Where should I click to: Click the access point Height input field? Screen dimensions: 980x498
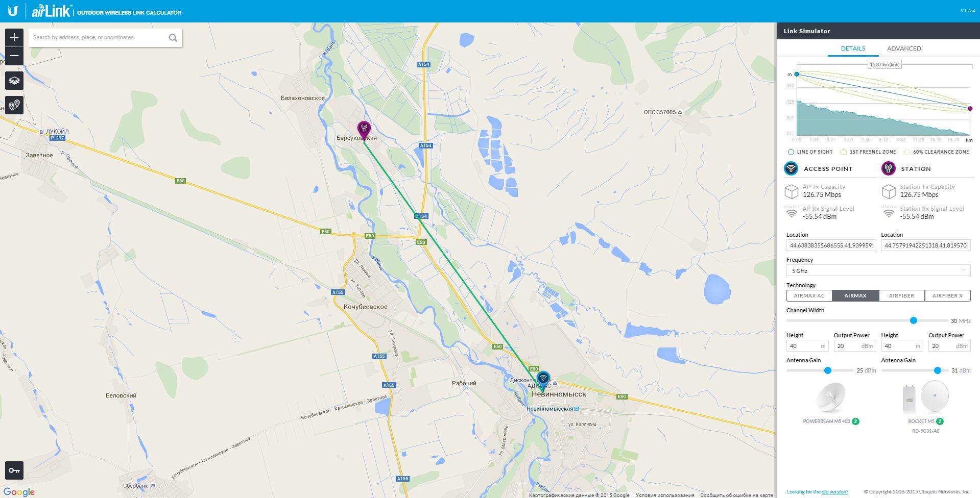807,346
